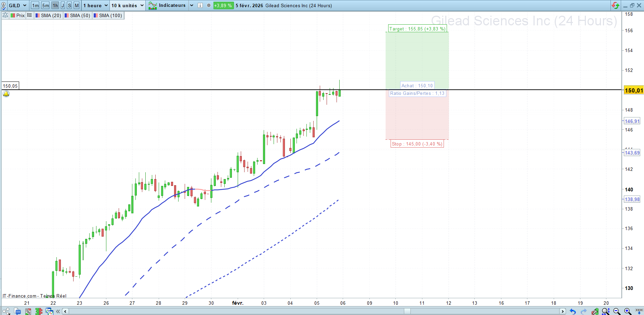The image size is (644, 315).
Task: Click the chart comment/chat icon
Action: tap(17, 311)
